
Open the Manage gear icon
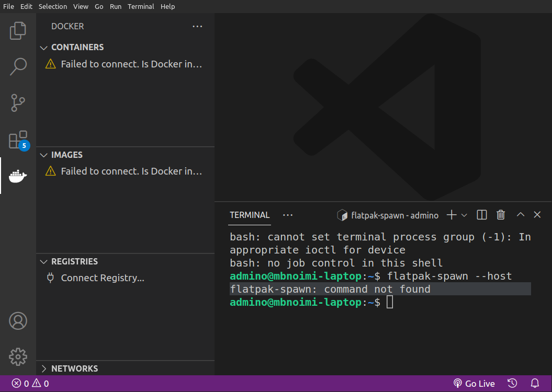[x=18, y=357]
